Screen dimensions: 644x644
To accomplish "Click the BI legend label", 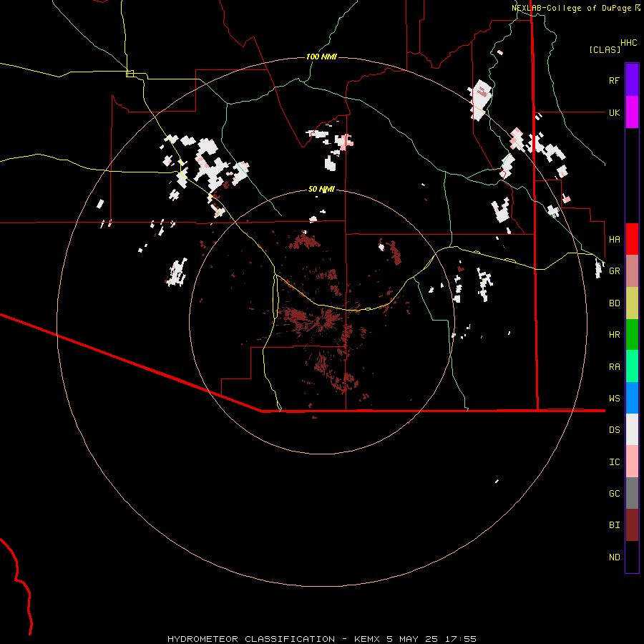I will click(614, 525).
